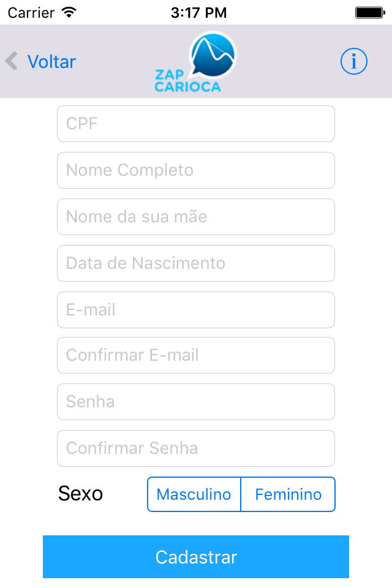Tap the Confirmar Senha field
The image size is (392, 588).
[196, 448]
